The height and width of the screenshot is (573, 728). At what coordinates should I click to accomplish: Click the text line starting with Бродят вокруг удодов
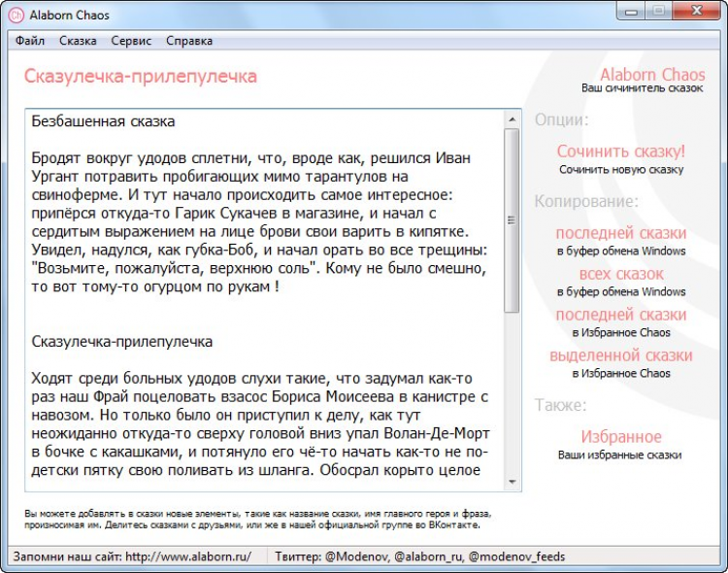coord(250,158)
